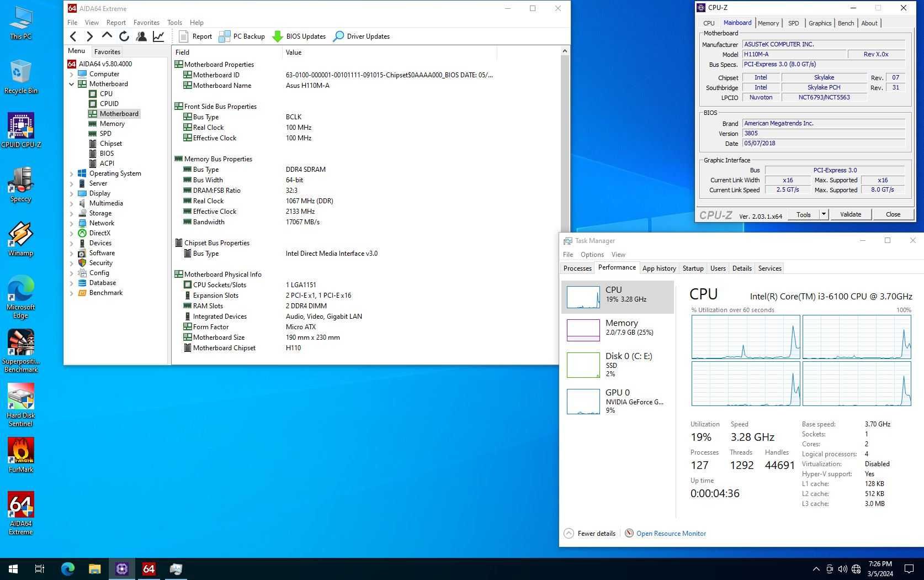This screenshot has width=924, height=580.
Task: Launch Speccy desktop shortcut
Action: 21,185
